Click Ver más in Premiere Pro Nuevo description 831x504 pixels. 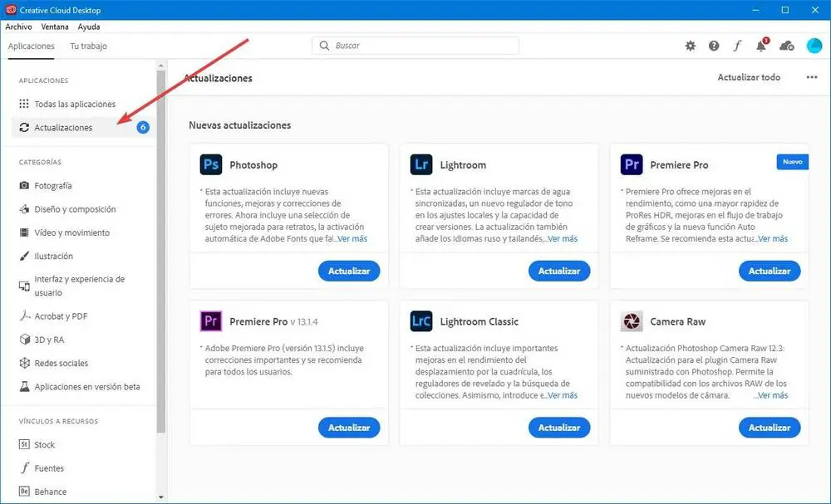[773, 239]
